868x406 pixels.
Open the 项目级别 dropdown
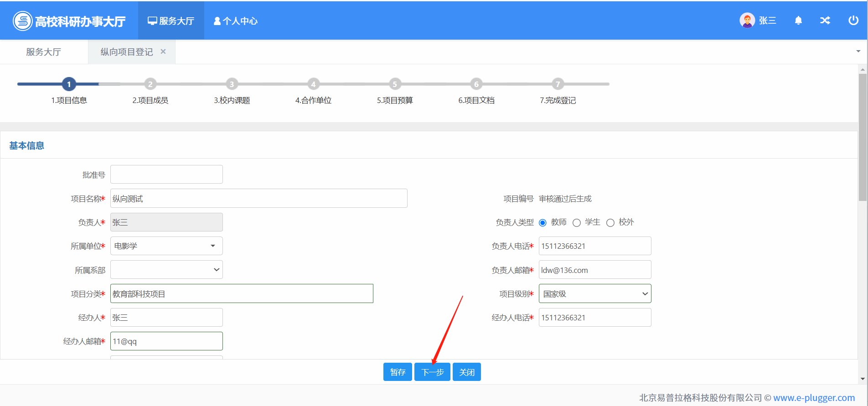594,294
